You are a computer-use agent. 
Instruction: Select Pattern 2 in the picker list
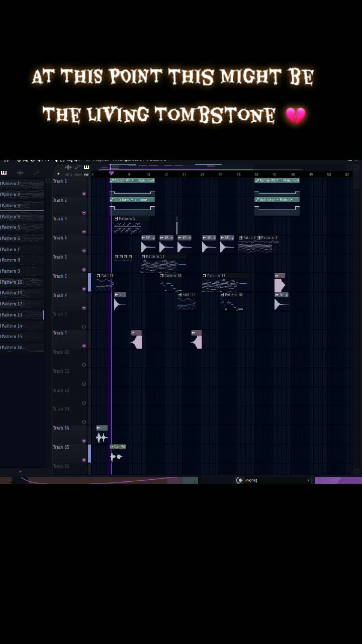(x=22, y=195)
